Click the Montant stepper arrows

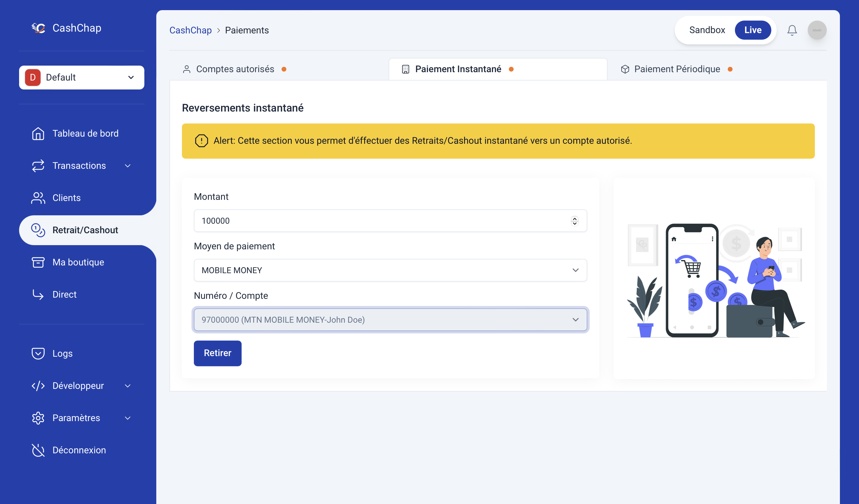click(x=574, y=220)
